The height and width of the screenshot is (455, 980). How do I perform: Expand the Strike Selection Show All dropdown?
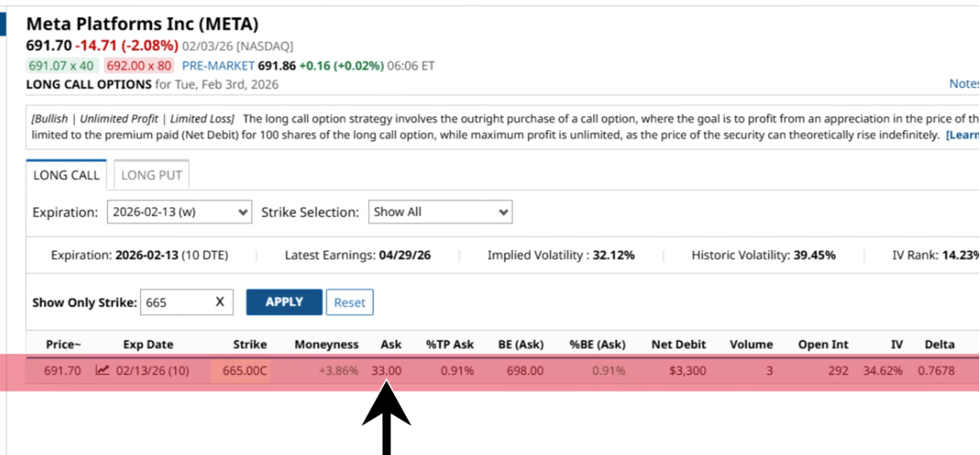tap(440, 212)
